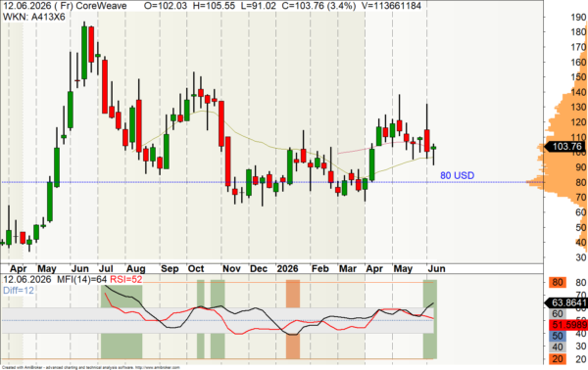This screenshot has height=370, width=588.
Task: Click the red RSI=52 indicator label
Action: [125, 280]
